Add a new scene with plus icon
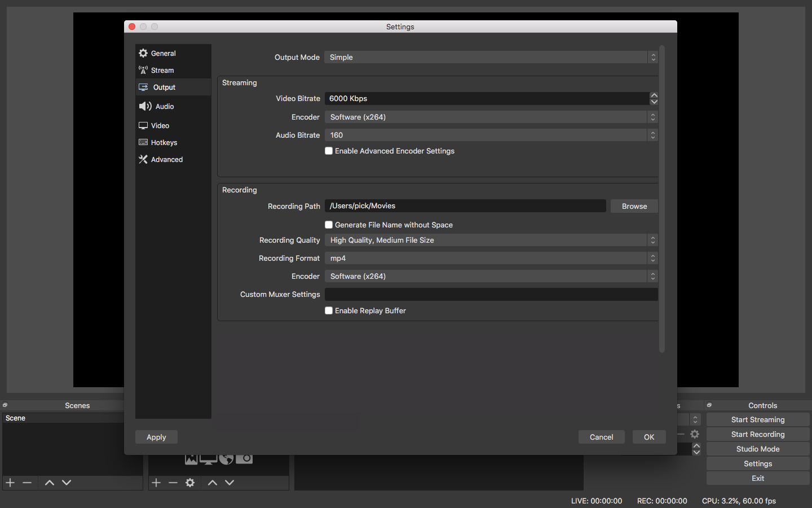812x508 pixels. click(10, 483)
